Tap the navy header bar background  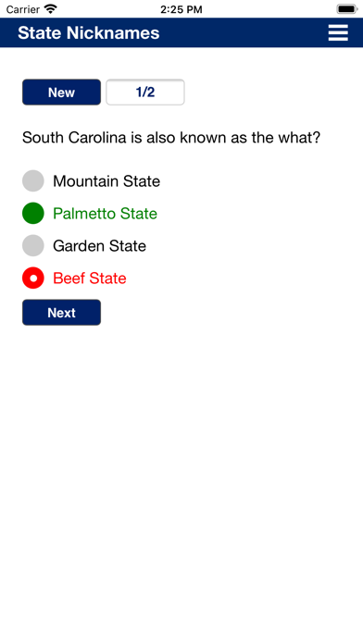click(243, 33)
